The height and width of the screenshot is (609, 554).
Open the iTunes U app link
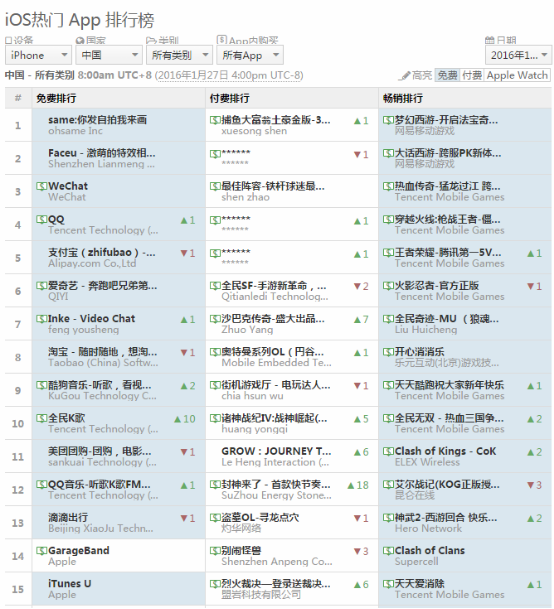pyautogui.click(x=70, y=584)
